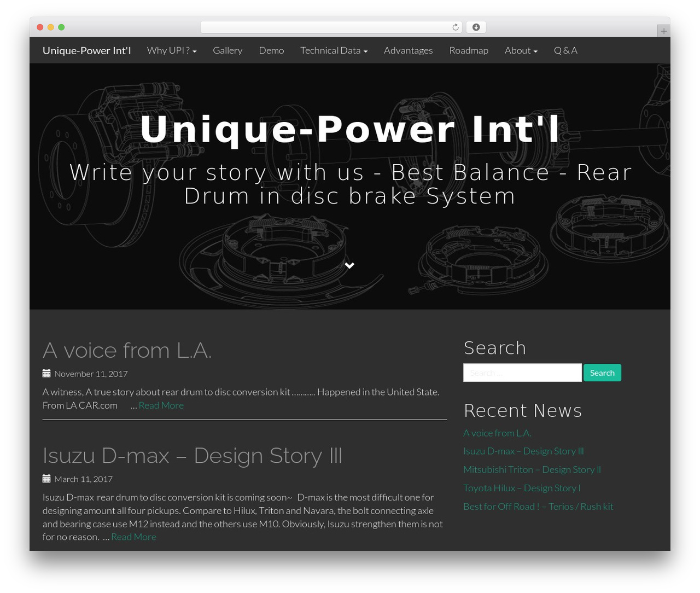Viewport: 700px width, 593px height.
Task: Click the browser download icon button
Action: tap(476, 27)
